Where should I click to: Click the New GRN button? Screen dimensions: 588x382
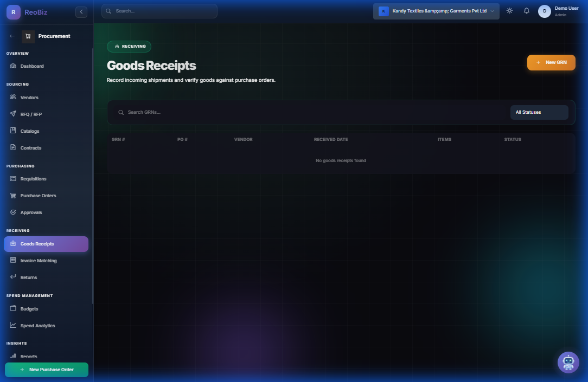pos(551,62)
